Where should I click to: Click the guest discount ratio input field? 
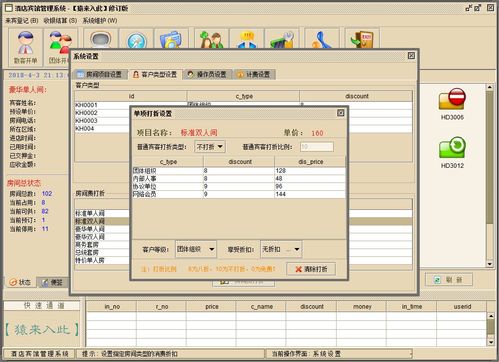316,147
